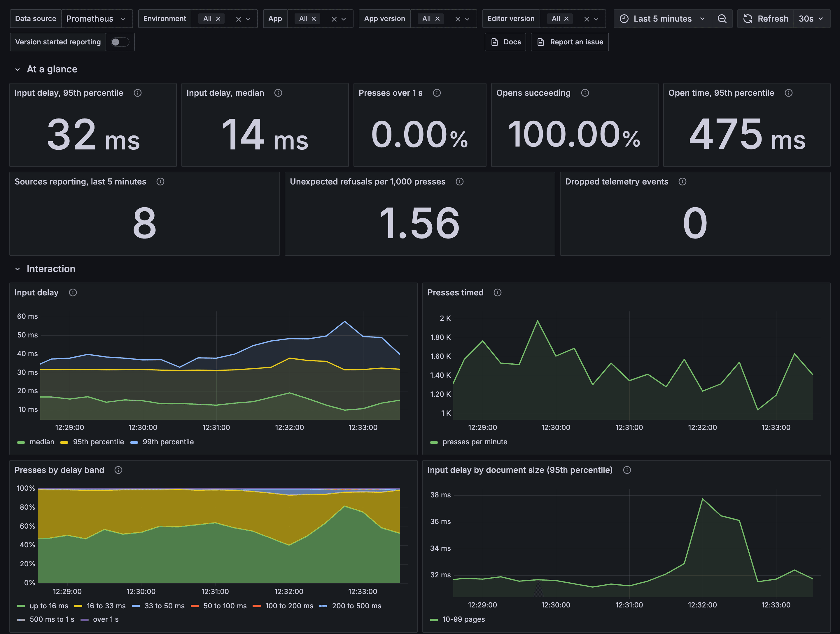Image resolution: width=840 pixels, height=634 pixels.
Task: Clear the App version filter selection
Action: click(458, 19)
